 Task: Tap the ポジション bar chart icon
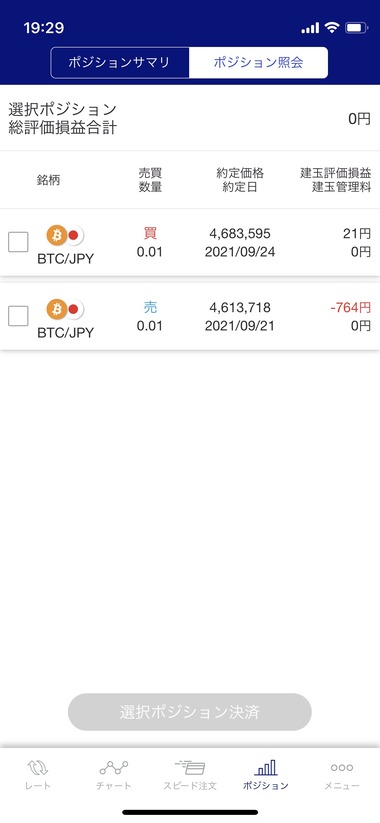coord(266,768)
